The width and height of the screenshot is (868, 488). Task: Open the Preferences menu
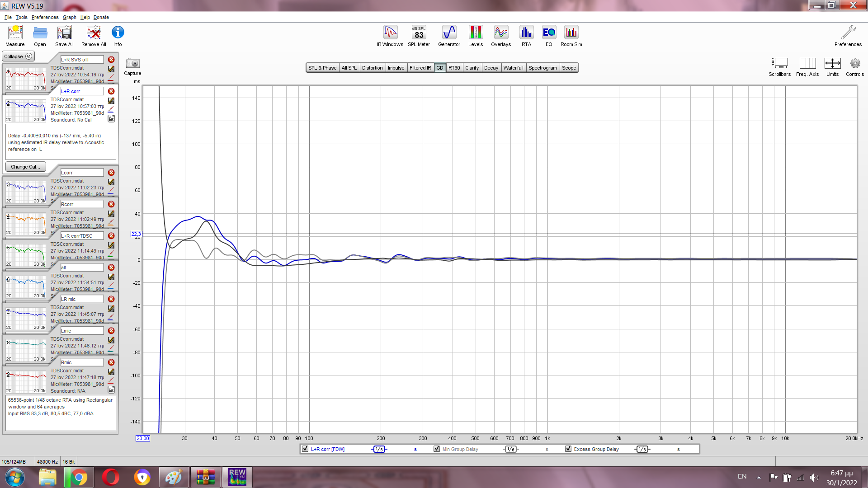[x=45, y=17]
